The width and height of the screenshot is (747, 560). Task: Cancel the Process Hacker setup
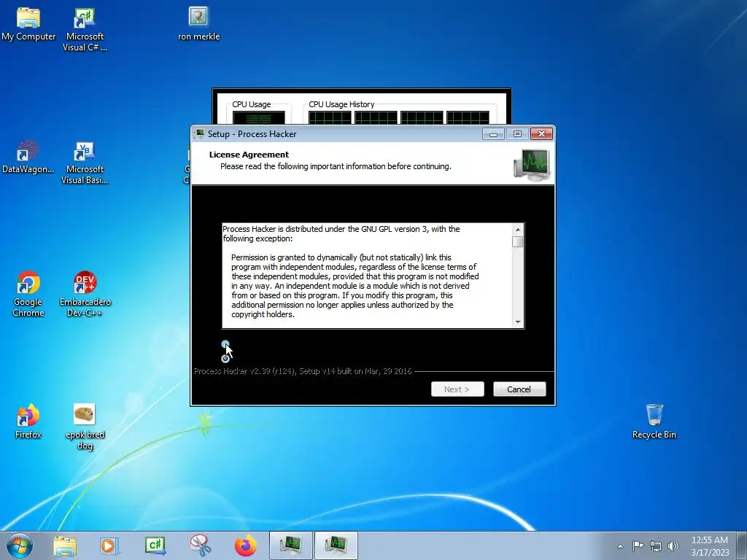tap(519, 389)
